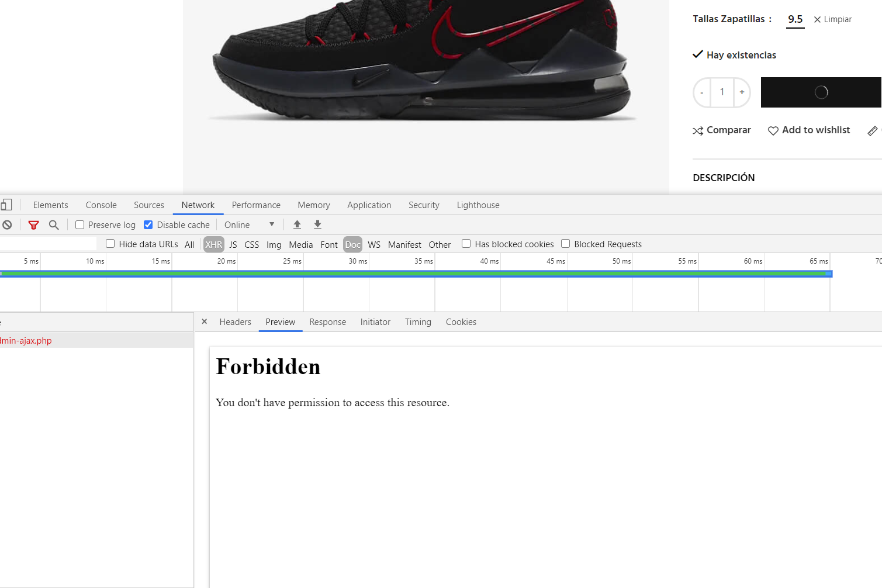Open the Online throttling dropdown
This screenshot has height=588, width=882.
(250, 225)
